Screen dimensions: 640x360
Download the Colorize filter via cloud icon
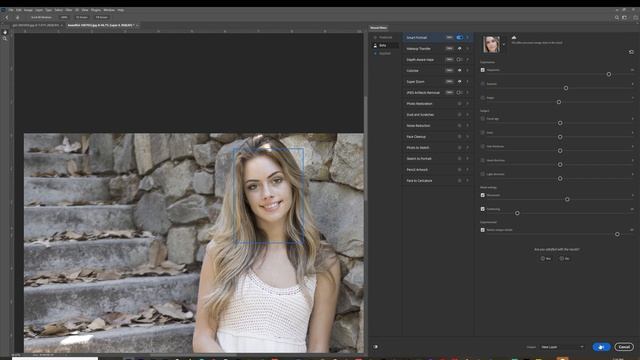click(x=460, y=71)
